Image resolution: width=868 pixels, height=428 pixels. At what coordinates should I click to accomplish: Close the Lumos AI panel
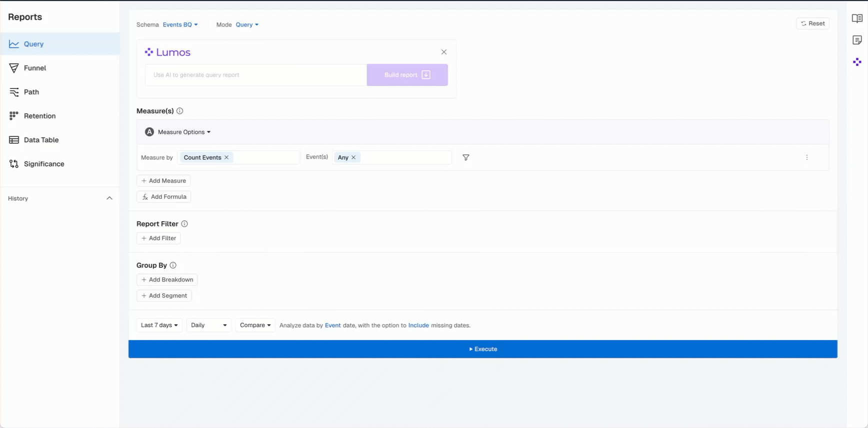click(x=444, y=52)
